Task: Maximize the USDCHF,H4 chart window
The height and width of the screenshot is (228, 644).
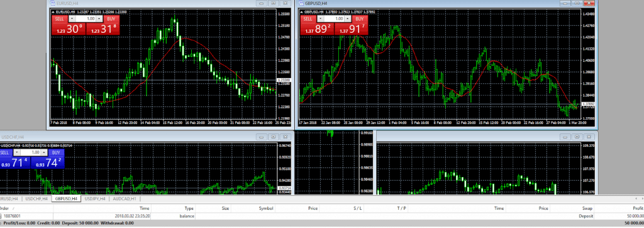Action: pyautogui.click(x=273, y=137)
